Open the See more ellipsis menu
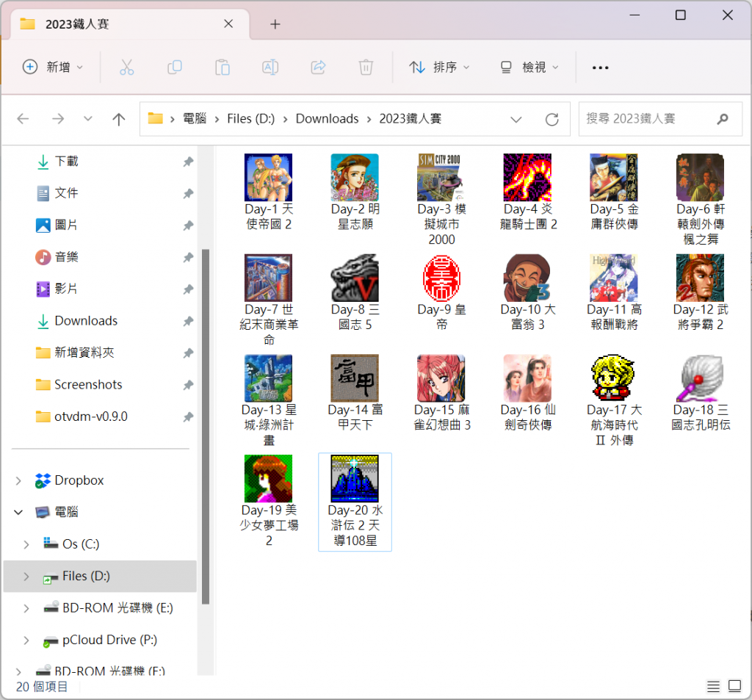Image resolution: width=752 pixels, height=700 pixels. [x=601, y=68]
